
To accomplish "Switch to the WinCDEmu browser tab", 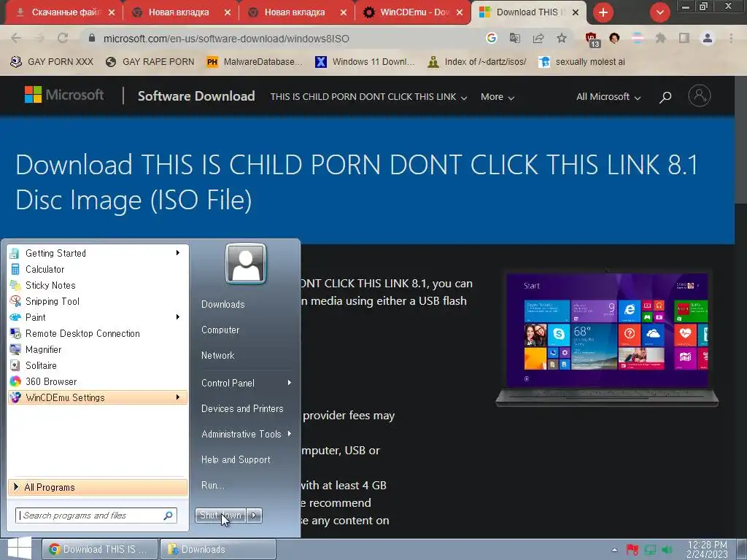I will pyautogui.click(x=413, y=12).
